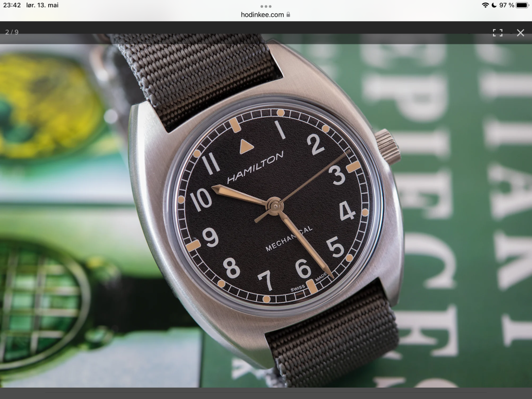Tap the 97 % battery percentage
532x399 pixels.
point(506,5)
